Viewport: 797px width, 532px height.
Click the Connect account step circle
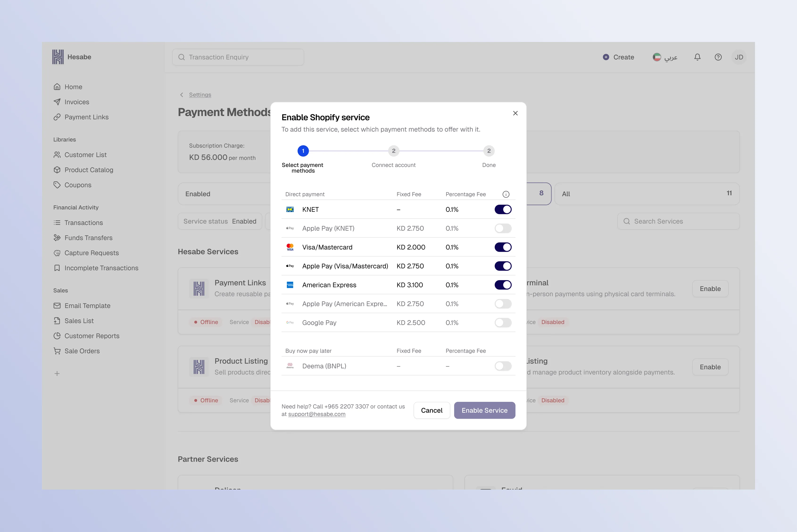click(394, 151)
